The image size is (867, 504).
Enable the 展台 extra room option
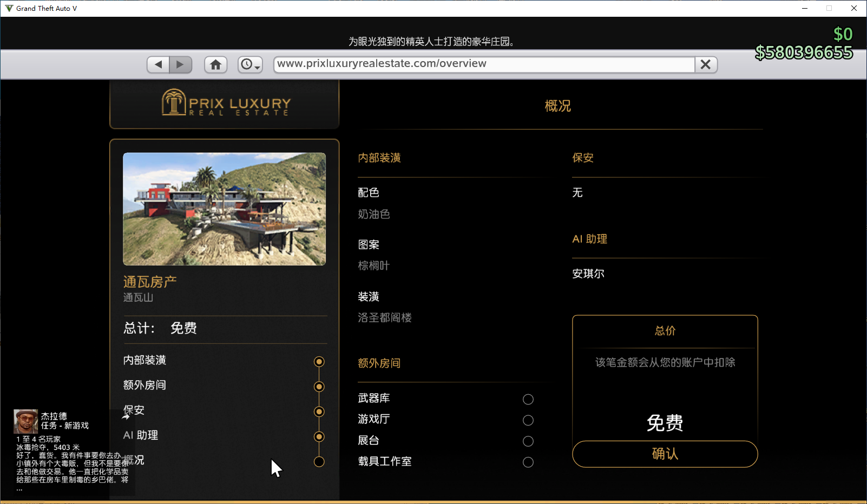pos(528,441)
